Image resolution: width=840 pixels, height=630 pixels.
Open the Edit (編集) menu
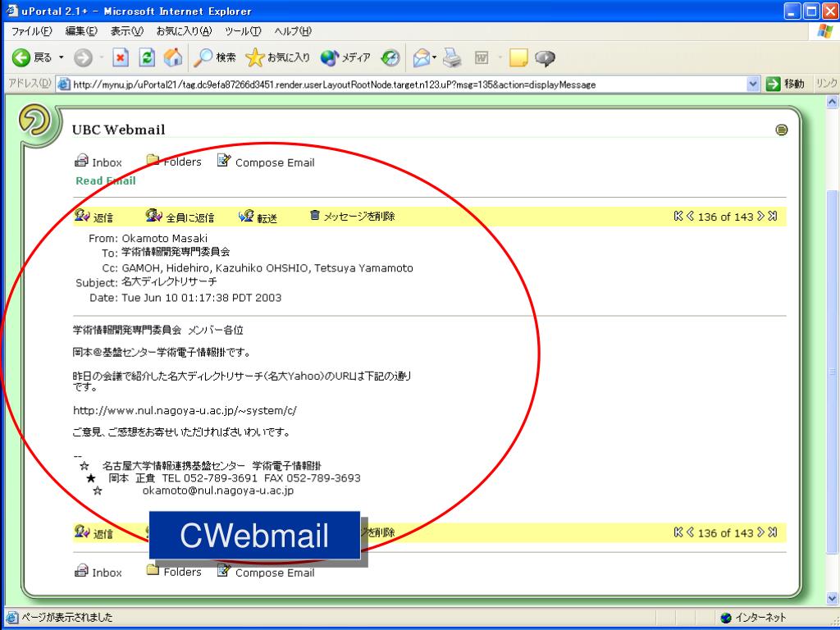(x=81, y=31)
